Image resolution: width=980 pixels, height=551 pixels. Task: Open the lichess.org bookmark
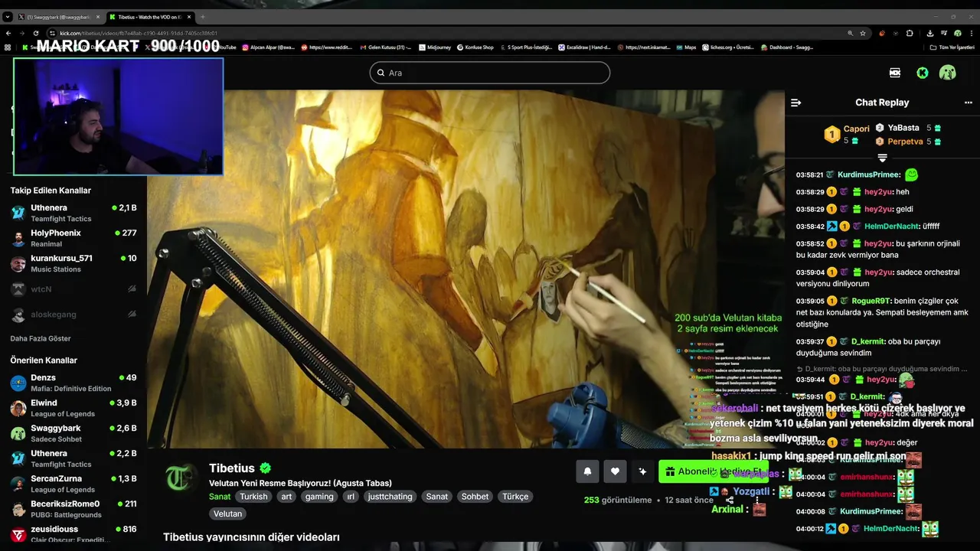click(727, 47)
